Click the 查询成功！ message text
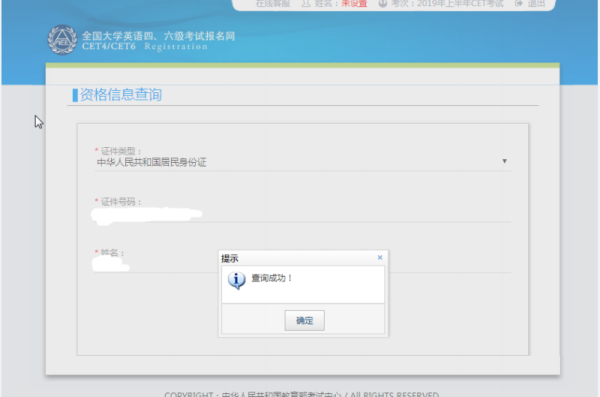 [272, 278]
